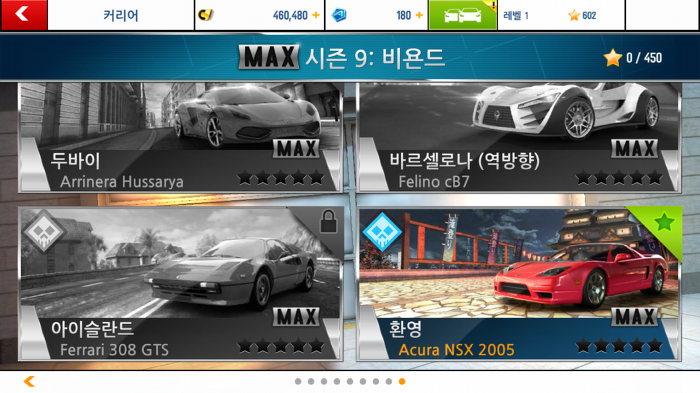Select the 환영 Acura NSX 2005 race
This screenshot has width=700, height=393.
tap(519, 284)
